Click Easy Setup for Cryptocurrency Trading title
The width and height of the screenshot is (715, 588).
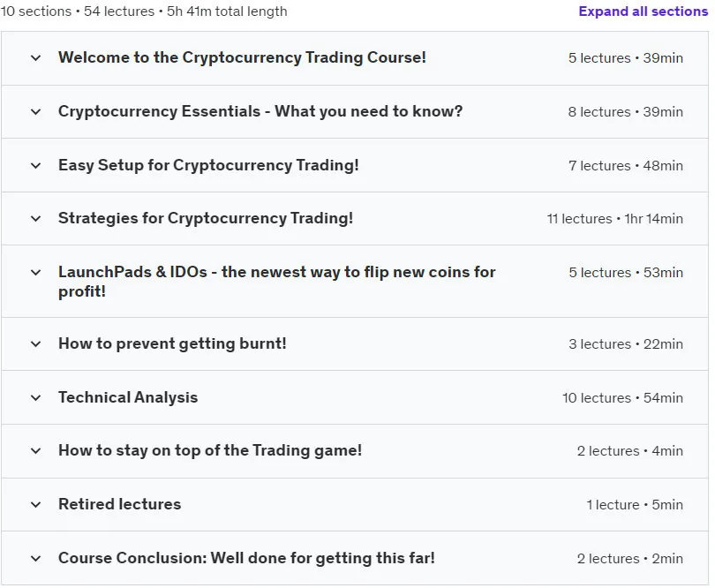click(208, 165)
